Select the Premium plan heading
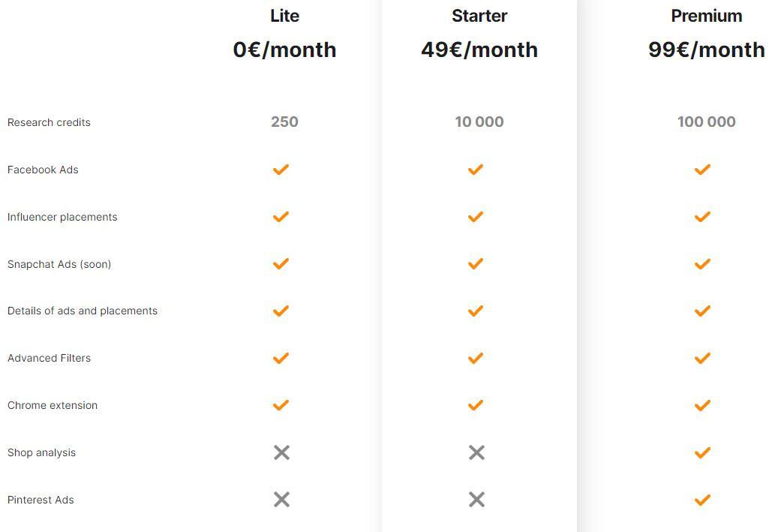 (707, 16)
